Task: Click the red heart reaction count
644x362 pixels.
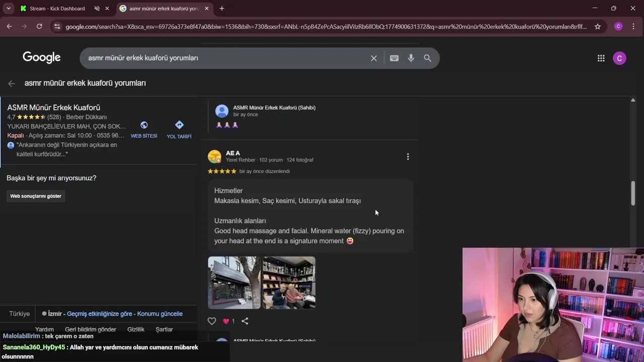Action: tap(228, 321)
